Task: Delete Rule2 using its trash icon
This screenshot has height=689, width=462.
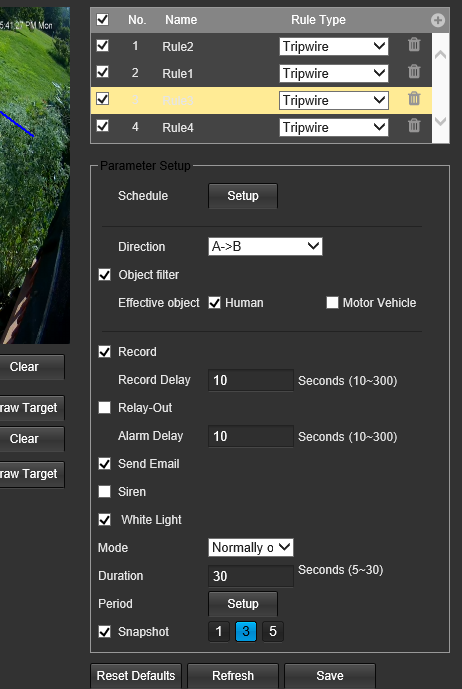Action: pyautogui.click(x=414, y=44)
